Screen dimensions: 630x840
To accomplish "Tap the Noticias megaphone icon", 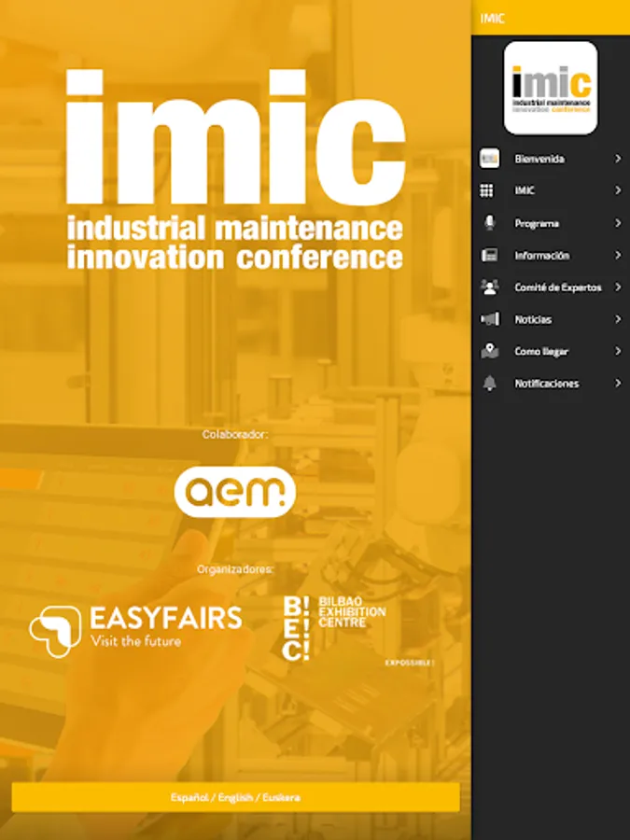I will click(490, 319).
